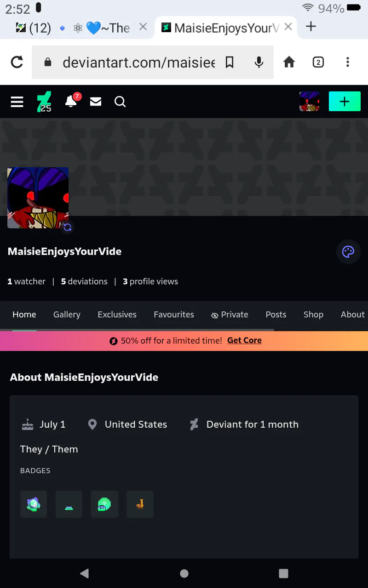Screen dimensions: 368x588
Task: Click the llama badge
Action: tap(140, 504)
